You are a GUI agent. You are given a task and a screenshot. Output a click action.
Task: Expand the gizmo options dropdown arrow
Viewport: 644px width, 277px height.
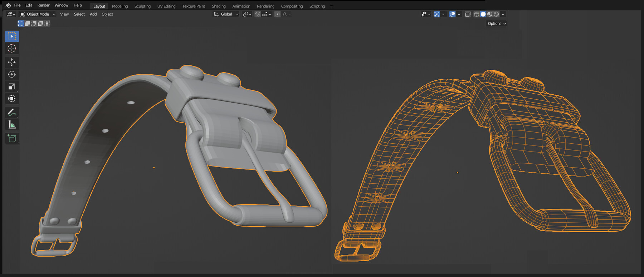443,14
